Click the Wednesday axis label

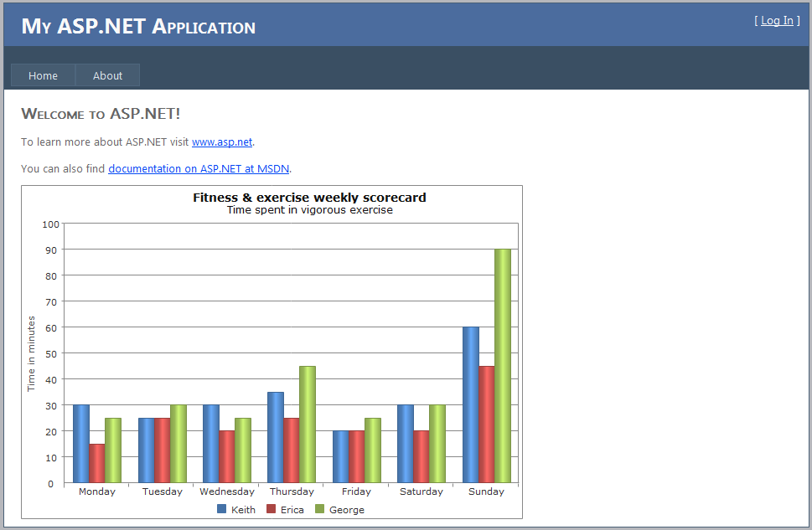tap(227, 491)
